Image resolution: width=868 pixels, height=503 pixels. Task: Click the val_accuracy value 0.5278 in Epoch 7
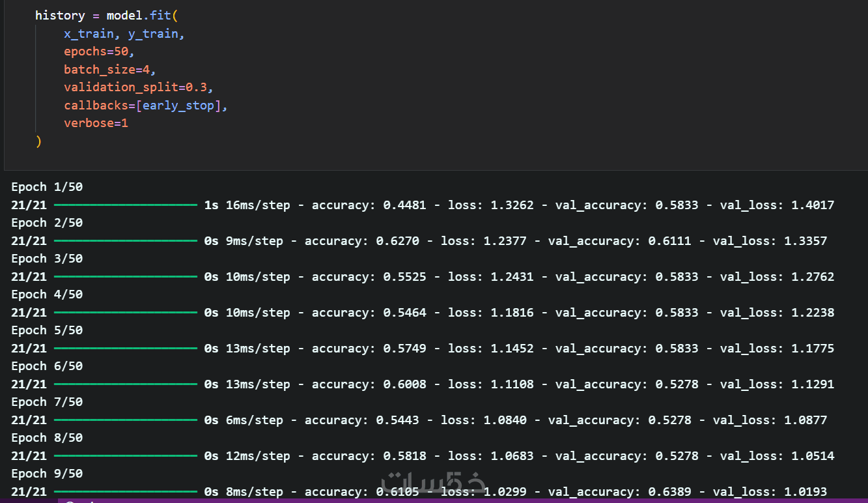pyautogui.click(x=669, y=420)
